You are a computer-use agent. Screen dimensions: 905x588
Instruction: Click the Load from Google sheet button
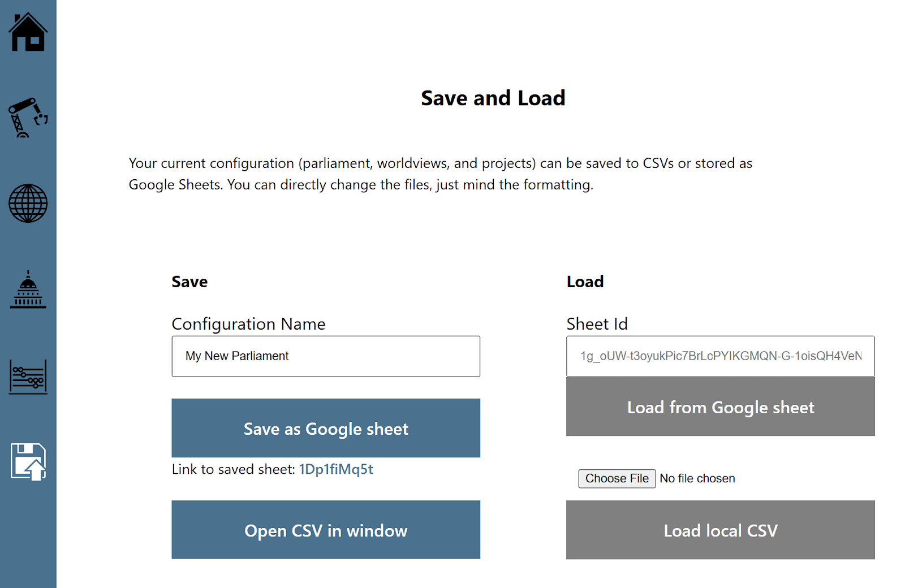point(720,407)
